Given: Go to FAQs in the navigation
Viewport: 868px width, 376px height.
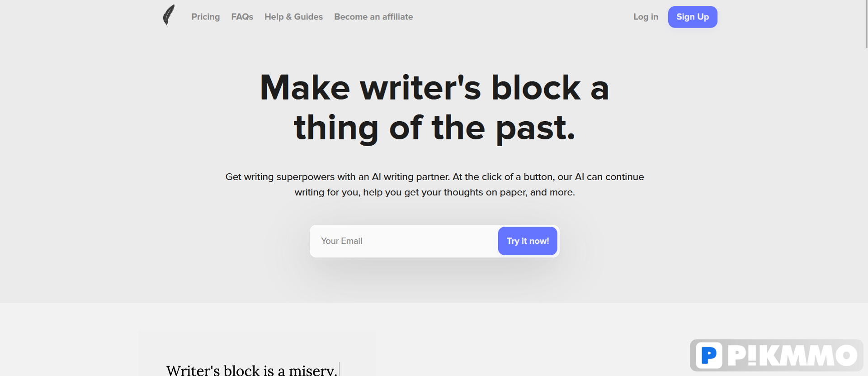Looking at the screenshot, I should click(x=242, y=17).
